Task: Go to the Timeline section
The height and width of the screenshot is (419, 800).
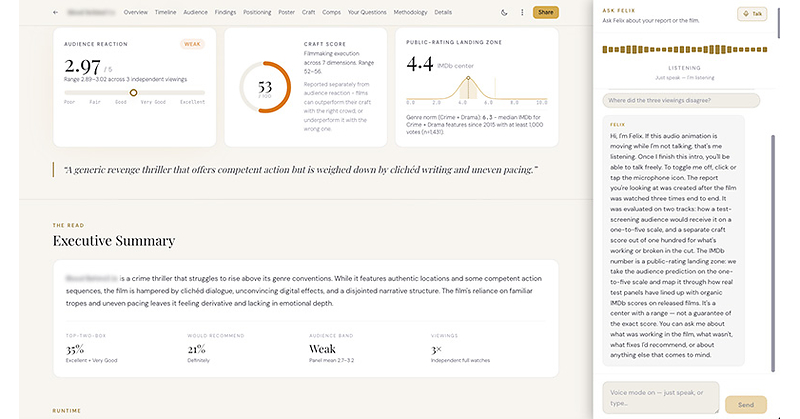Action: coord(165,12)
